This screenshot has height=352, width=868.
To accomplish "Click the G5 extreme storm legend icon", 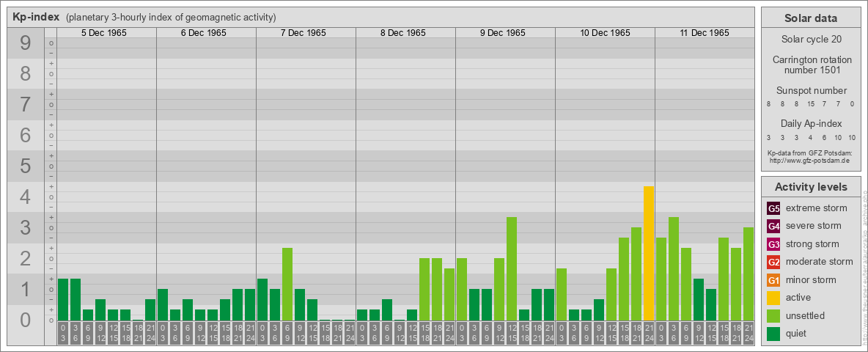I will (x=773, y=209).
